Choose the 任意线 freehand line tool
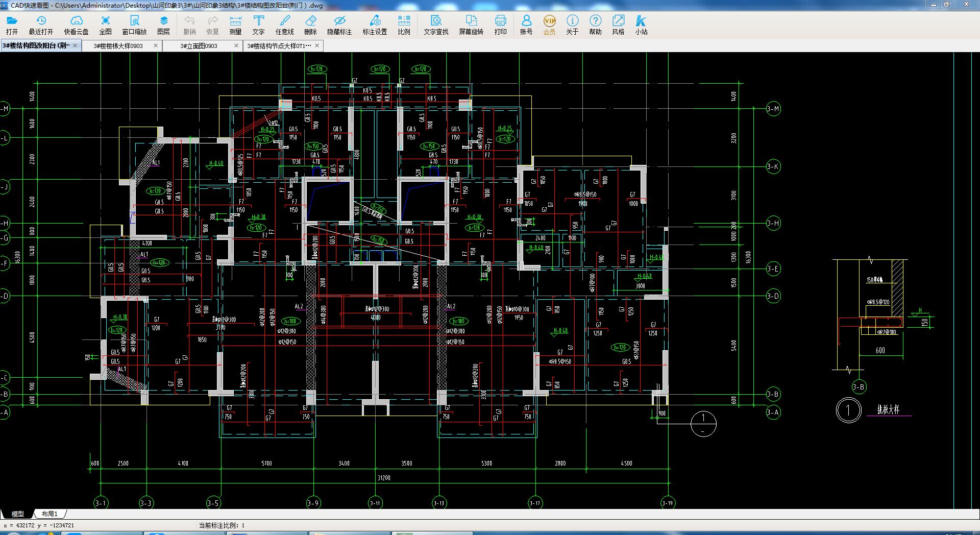Image resolution: width=980 pixels, height=535 pixels. point(284,25)
